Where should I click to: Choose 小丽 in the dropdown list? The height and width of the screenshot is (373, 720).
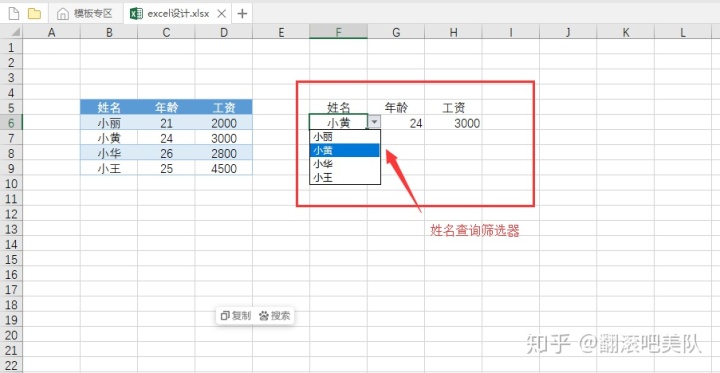345,136
